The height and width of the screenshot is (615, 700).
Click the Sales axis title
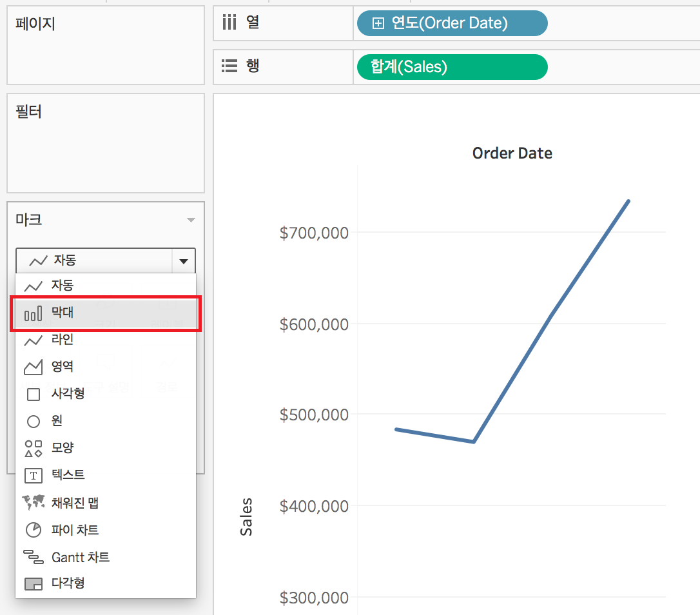click(x=246, y=517)
